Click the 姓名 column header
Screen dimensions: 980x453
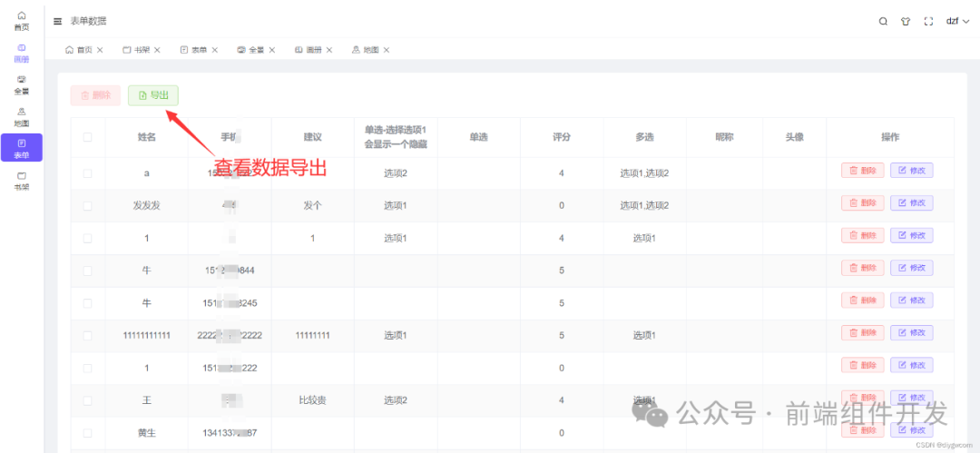147,137
